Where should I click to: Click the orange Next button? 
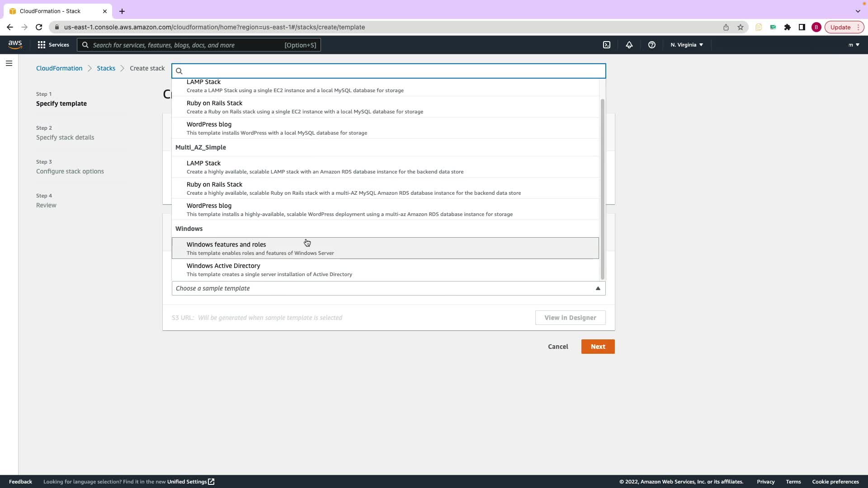pyautogui.click(x=598, y=347)
